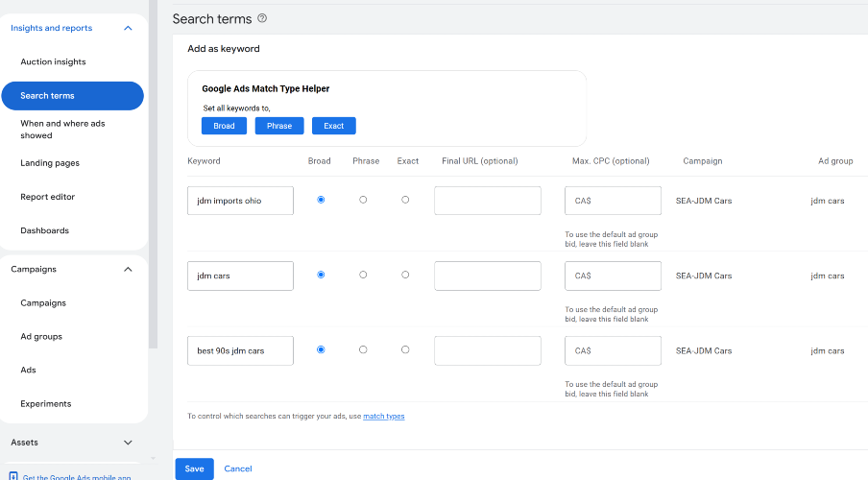Save the added keywords
The width and height of the screenshot is (868, 480).
tap(194, 468)
